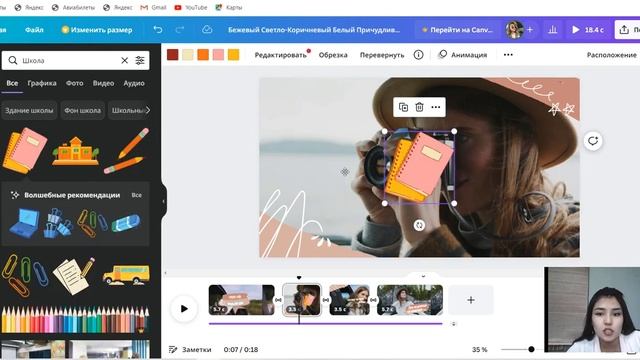640x360 pixels.
Task: Open Расположение position panel
Action: click(611, 55)
